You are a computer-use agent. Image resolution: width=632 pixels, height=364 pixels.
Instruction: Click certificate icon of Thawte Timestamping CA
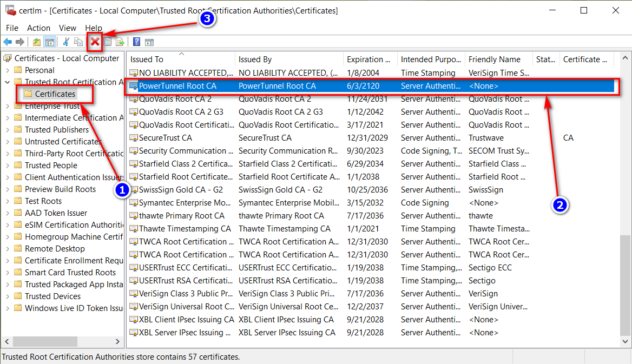click(134, 229)
